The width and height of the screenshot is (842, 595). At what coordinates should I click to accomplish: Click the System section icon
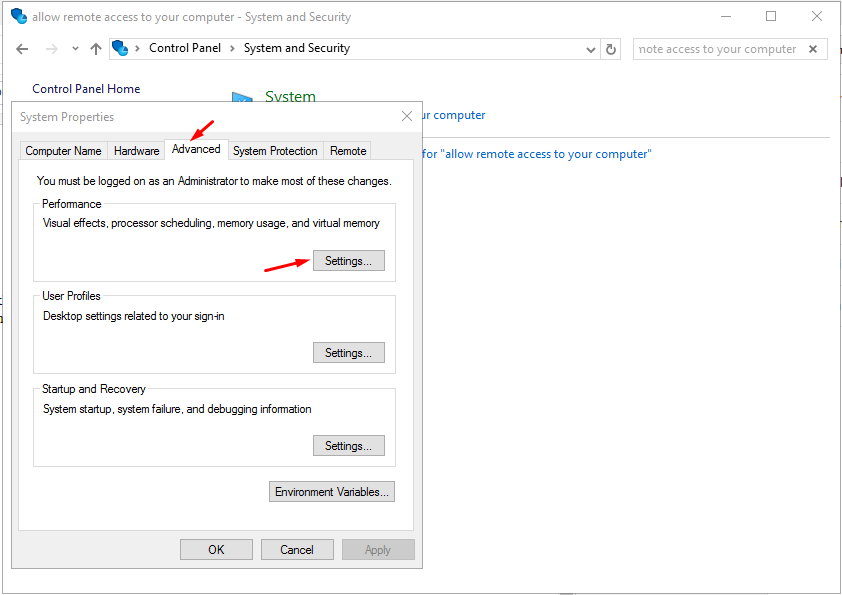[x=243, y=95]
